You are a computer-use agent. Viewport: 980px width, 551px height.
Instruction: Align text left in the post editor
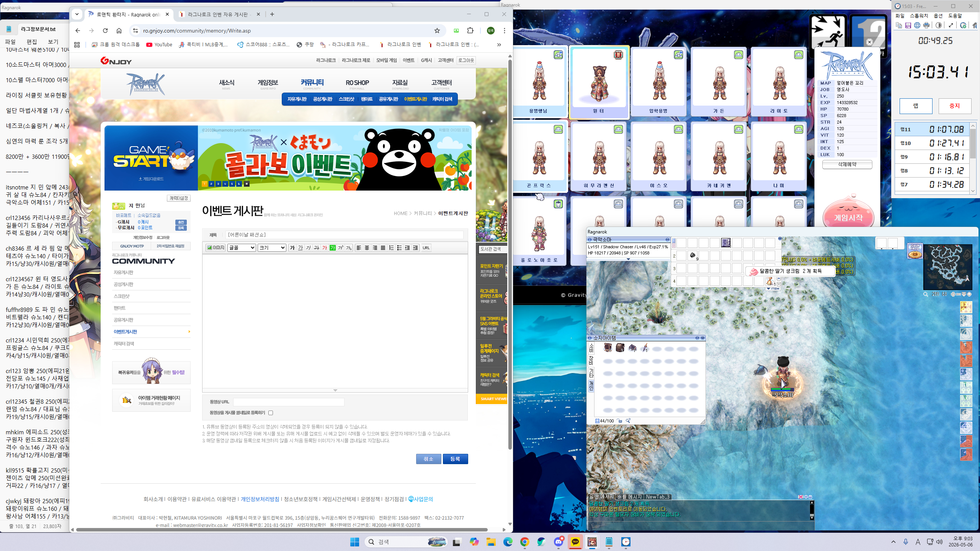click(359, 248)
